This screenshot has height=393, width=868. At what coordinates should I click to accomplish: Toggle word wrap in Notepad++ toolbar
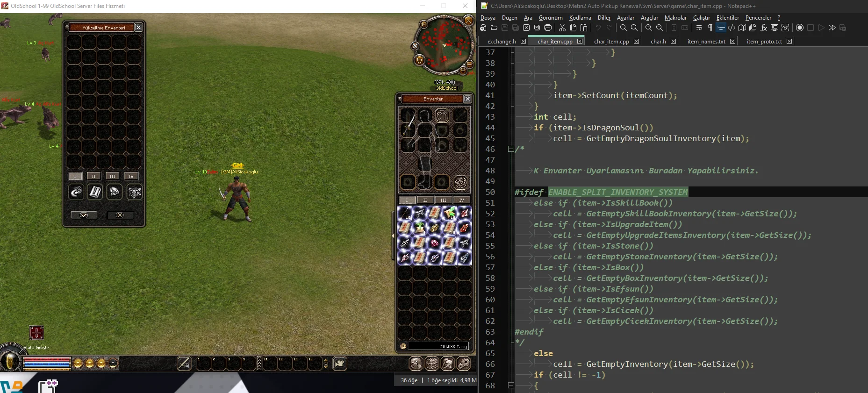(699, 28)
